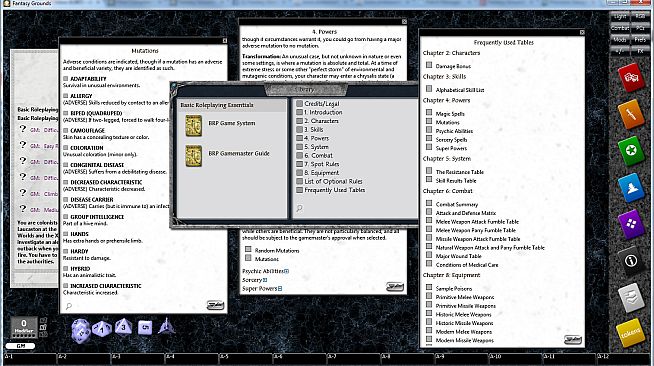Open 'Frequently Used Tables' entry in Library

point(335,190)
